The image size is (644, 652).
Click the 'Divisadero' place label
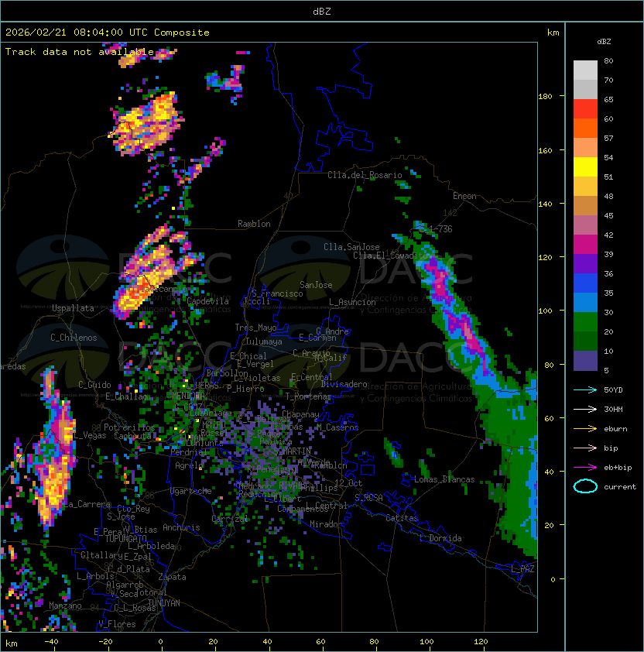coord(344,384)
